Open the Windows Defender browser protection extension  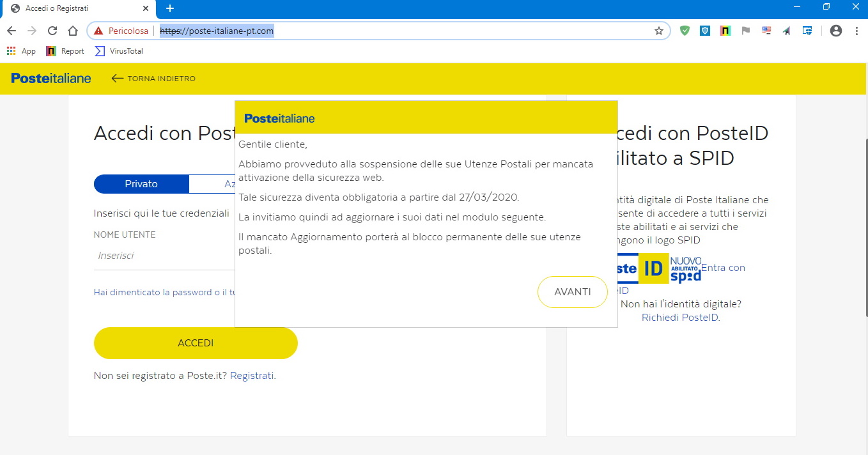[807, 31]
